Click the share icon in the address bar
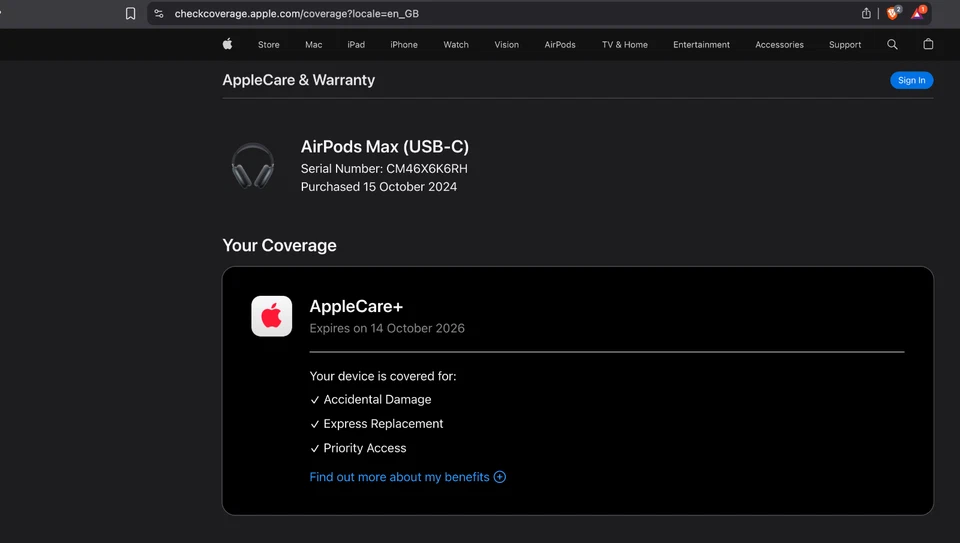 coord(866,14)
